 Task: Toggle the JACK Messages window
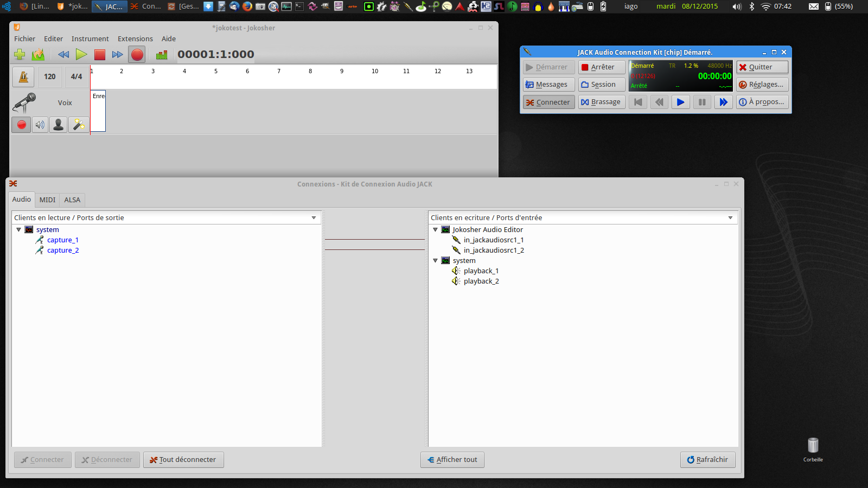click(548, 85)
